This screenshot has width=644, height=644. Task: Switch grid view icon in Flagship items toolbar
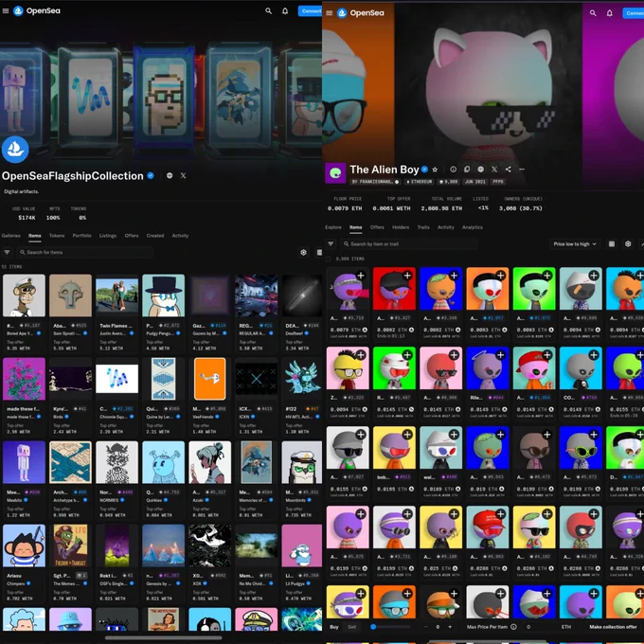click(x=319, y=252)
